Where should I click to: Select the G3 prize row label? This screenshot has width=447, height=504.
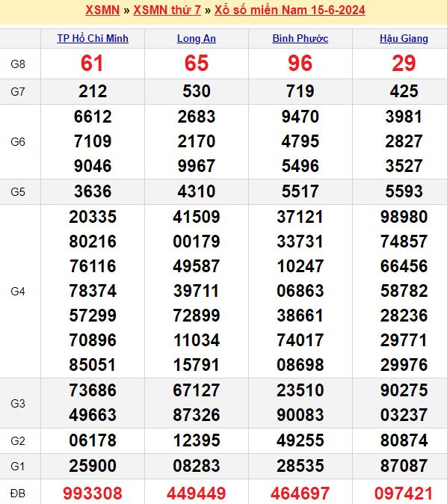tap(18, 403)
